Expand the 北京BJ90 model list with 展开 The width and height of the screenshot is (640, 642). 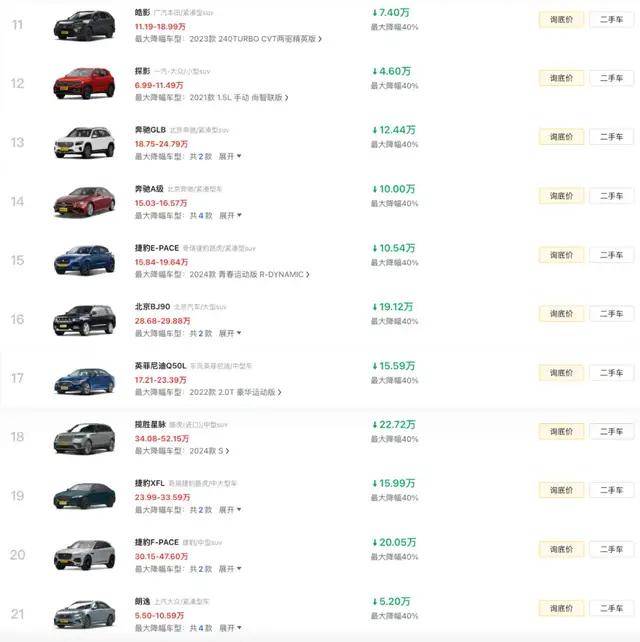(x=230, y=333)
